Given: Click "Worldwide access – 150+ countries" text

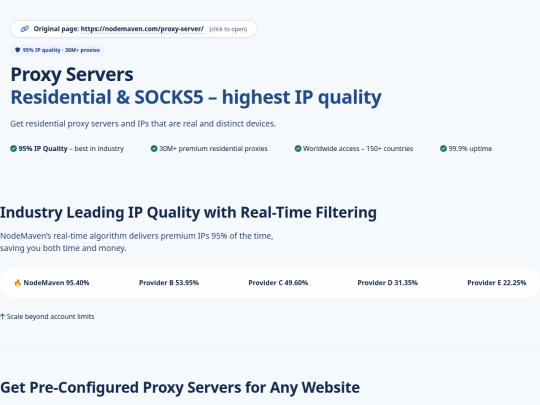Looking at the screenshot, I should [358, 148].
